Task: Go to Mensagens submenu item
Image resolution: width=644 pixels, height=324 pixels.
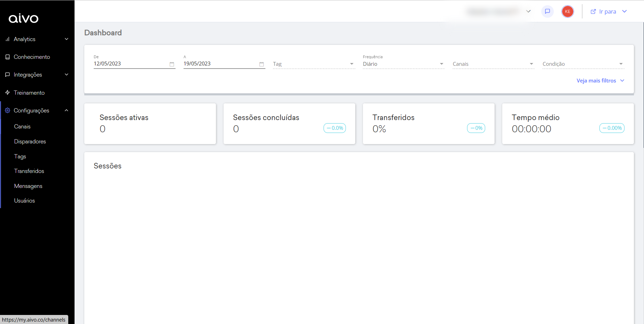Action: pos(28,186)
